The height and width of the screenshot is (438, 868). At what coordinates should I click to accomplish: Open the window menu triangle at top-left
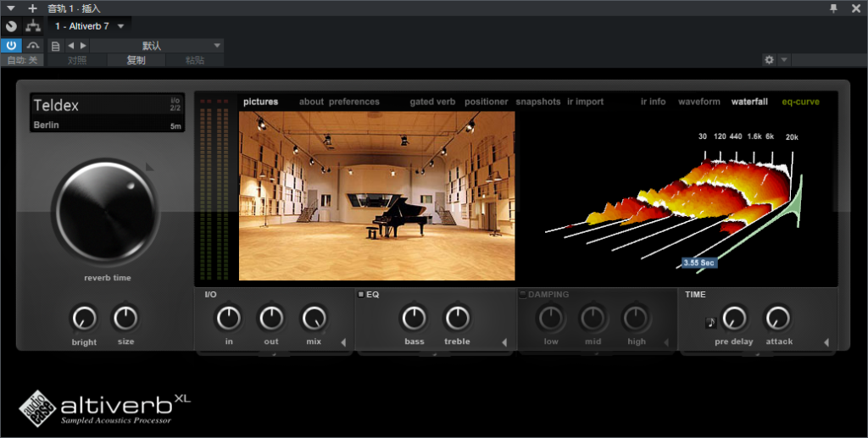point(10,8)
